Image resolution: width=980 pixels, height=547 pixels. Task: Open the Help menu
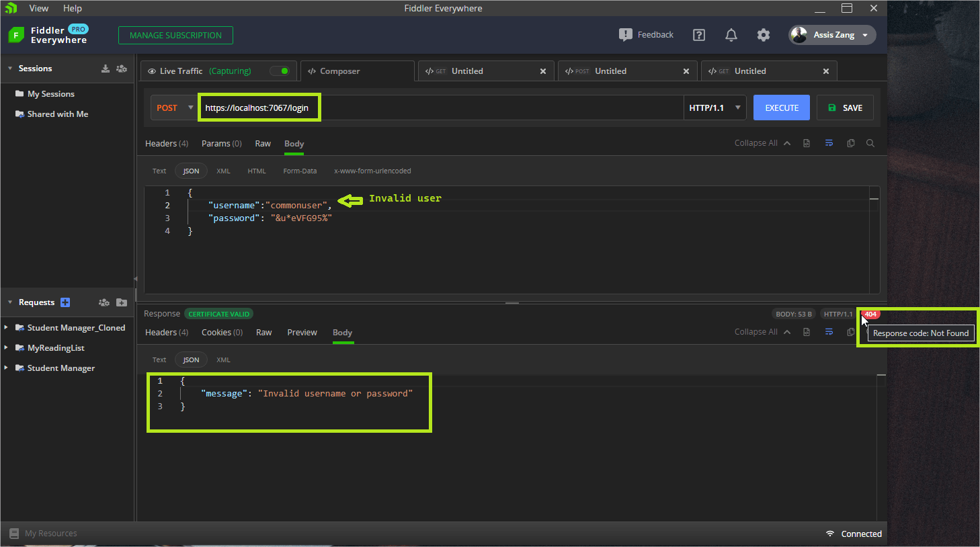click(x=73, y=8)
